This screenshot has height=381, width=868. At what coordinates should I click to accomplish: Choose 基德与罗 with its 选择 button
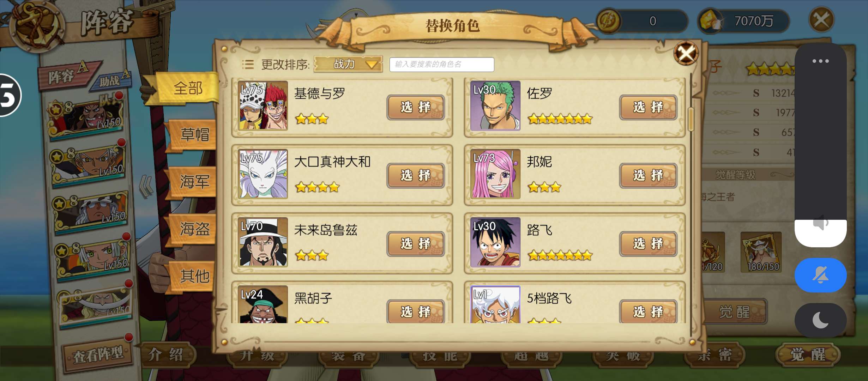[x=416, y=107]
